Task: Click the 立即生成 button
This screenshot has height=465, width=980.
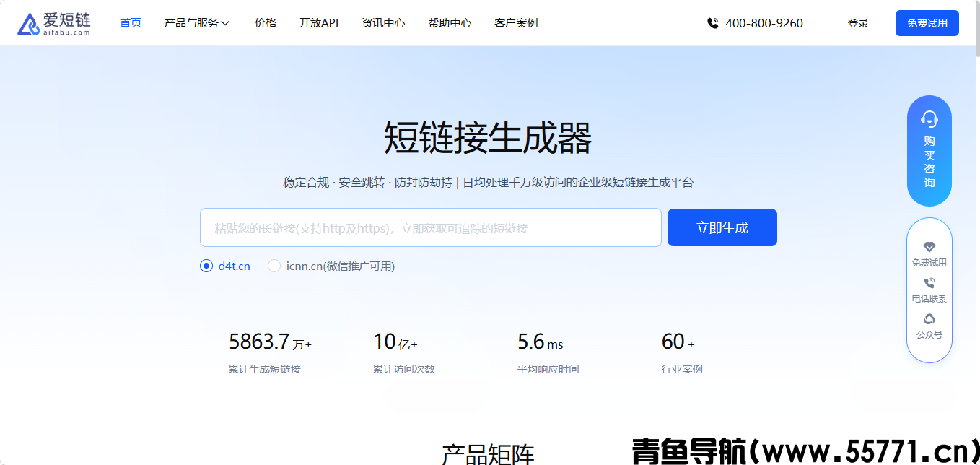Action: pos(722,227)
